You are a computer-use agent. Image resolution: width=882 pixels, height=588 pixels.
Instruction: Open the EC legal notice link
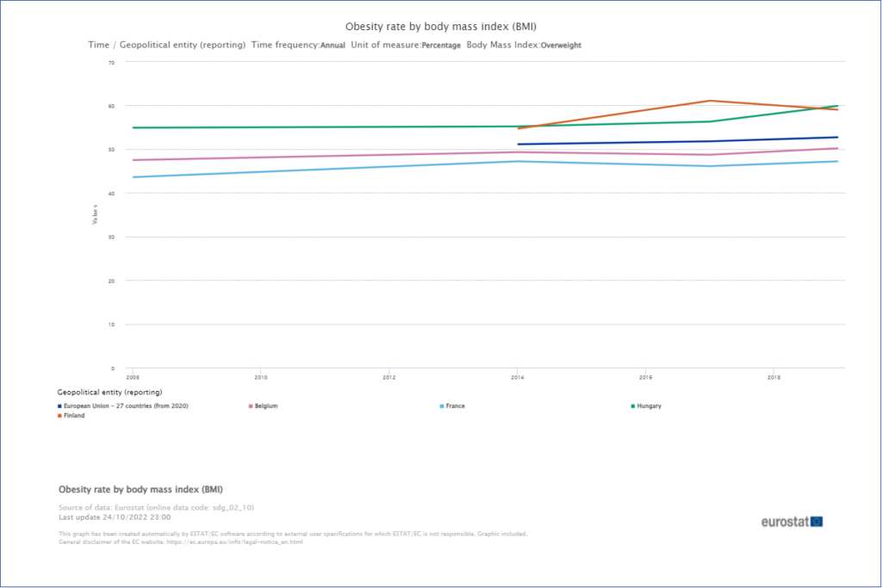click(x=243, y=542)
